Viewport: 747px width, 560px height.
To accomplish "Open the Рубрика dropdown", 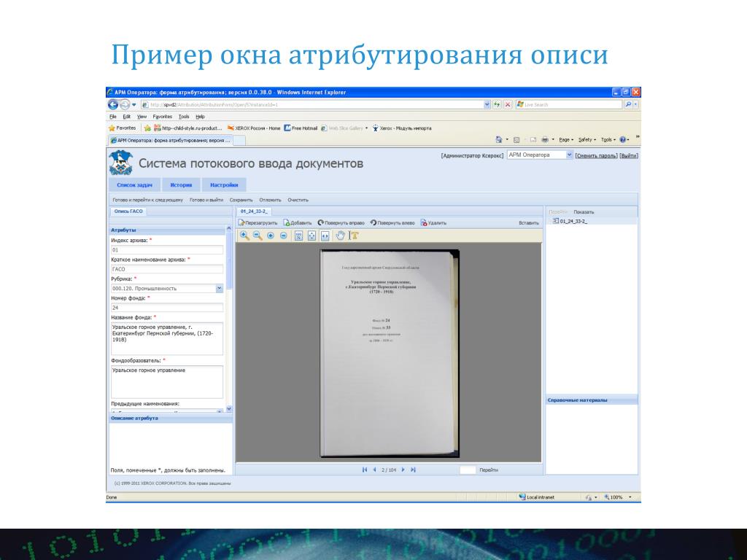I will [219, 289].
